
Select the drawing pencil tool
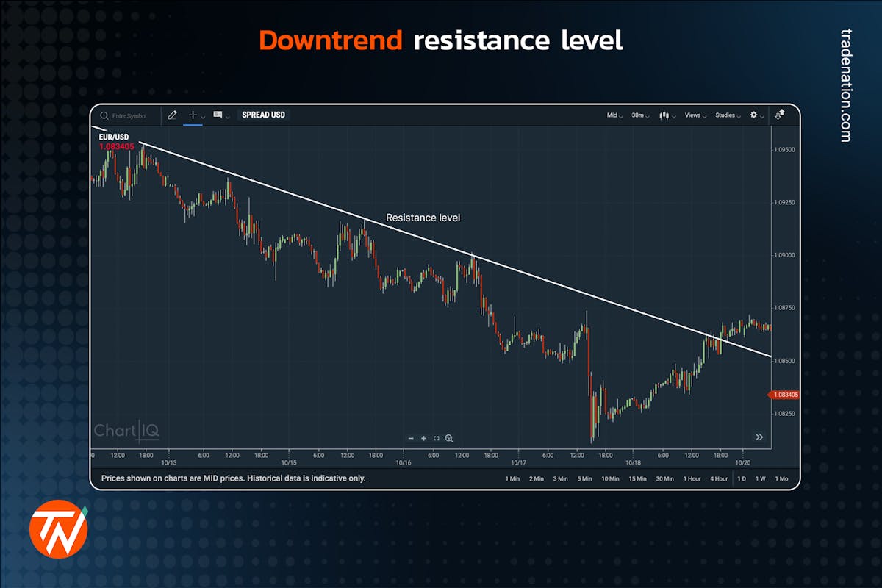coord(173,115)
